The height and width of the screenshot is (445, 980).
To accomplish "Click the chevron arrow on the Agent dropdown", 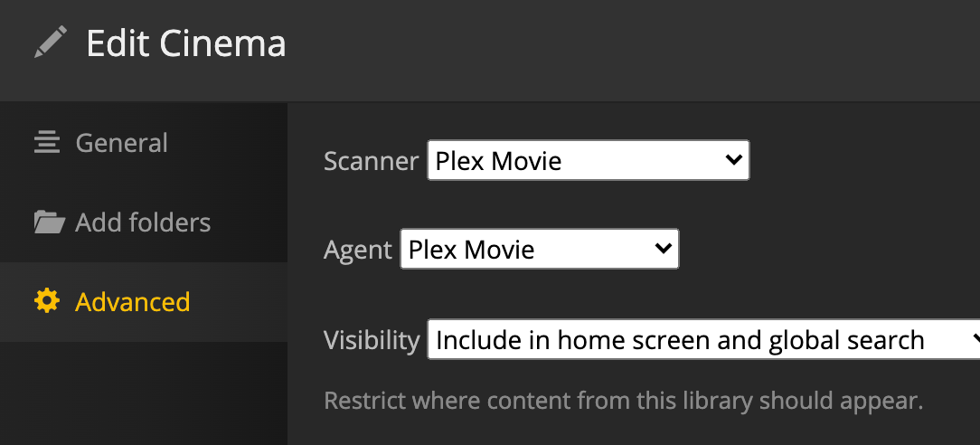I will (663, 249).
